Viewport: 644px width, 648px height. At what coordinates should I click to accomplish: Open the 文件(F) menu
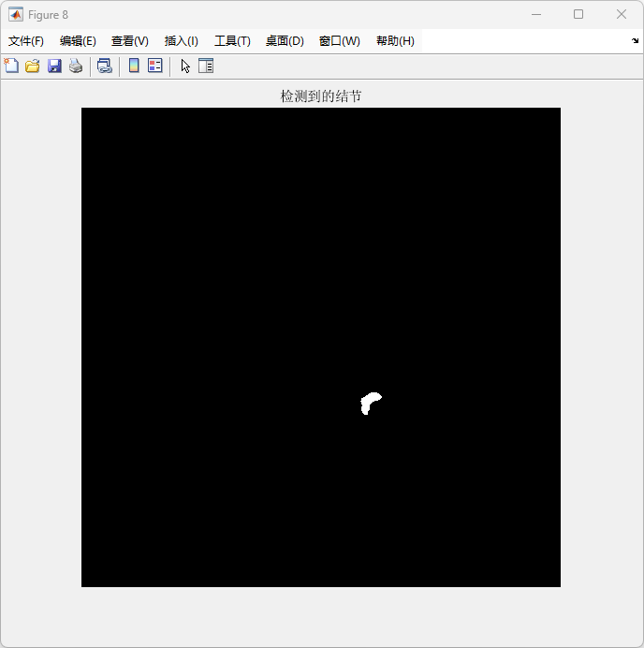(26, 41)
